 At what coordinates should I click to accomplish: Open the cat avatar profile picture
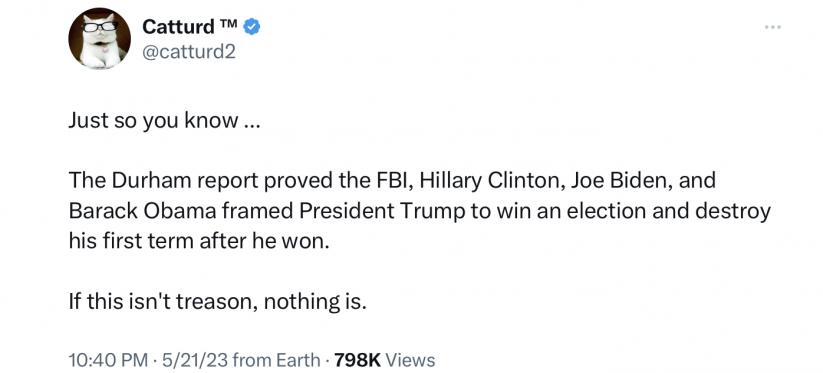coord(100,38)
